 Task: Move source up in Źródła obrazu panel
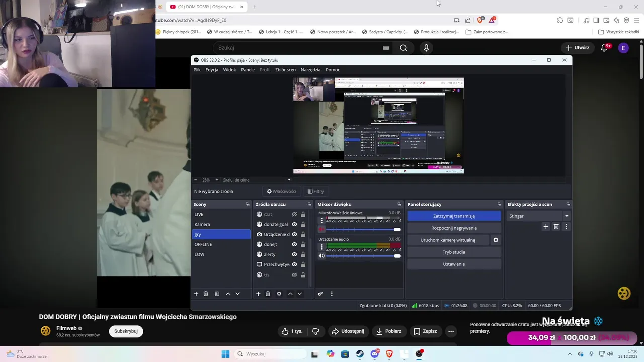click(x=290, y=294)
